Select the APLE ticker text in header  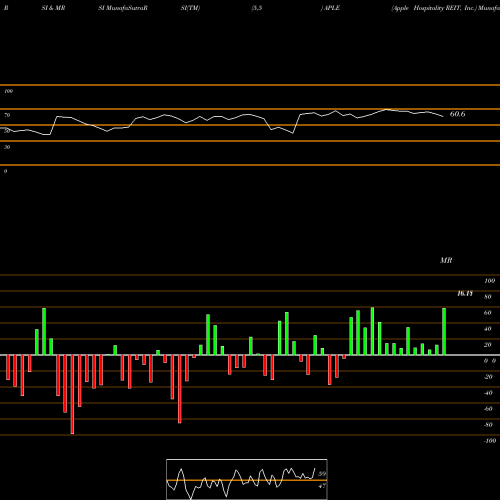click(331, 8)
